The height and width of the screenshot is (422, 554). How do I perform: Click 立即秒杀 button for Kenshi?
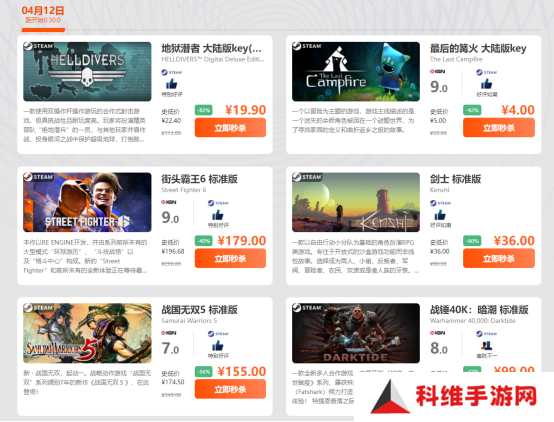pyautogui.click(x=499, y=258)
